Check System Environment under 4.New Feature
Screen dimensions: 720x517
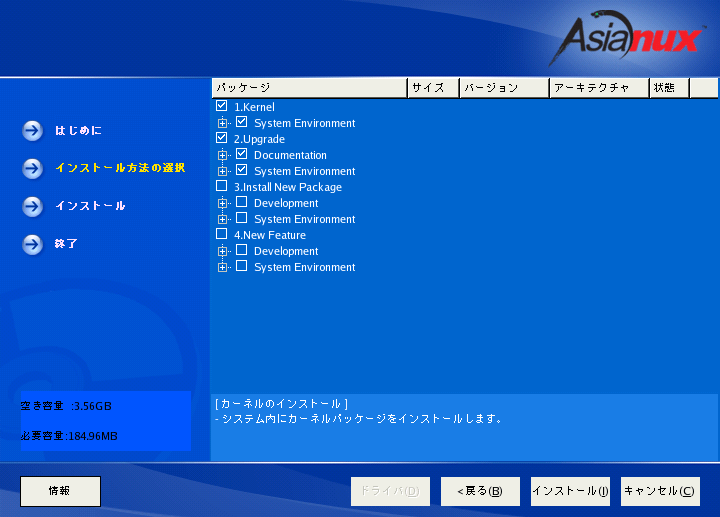point(242,266)
